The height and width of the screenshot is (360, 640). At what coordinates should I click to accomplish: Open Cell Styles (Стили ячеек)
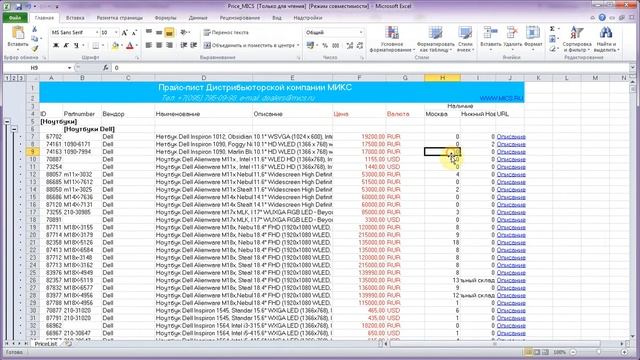(465, 39)
